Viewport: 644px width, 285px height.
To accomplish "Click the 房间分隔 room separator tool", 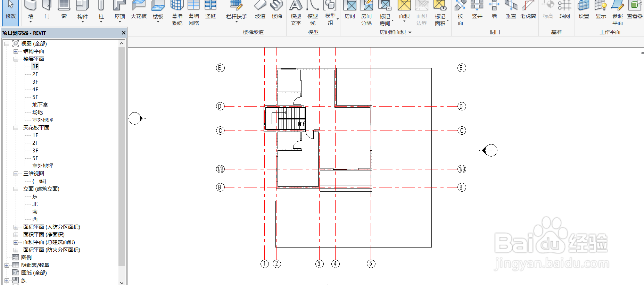I will (366, 13).
